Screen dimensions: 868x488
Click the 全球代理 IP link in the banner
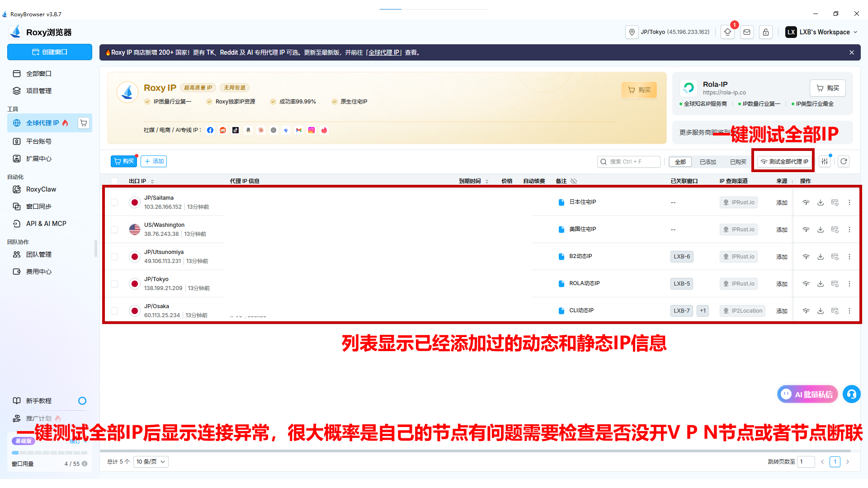point(384,52)
